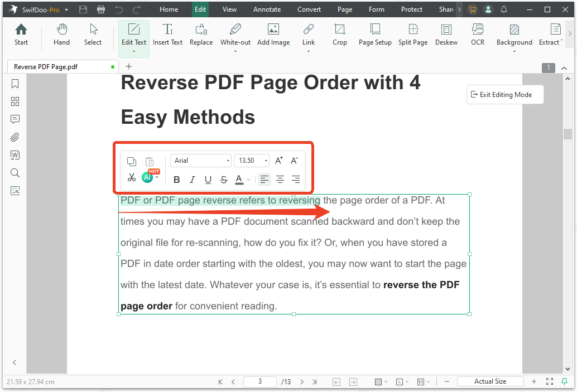This screenshot has width=577, height=392.
Task: Toggle strikethrough formatting
Action: tap(224, 180)
